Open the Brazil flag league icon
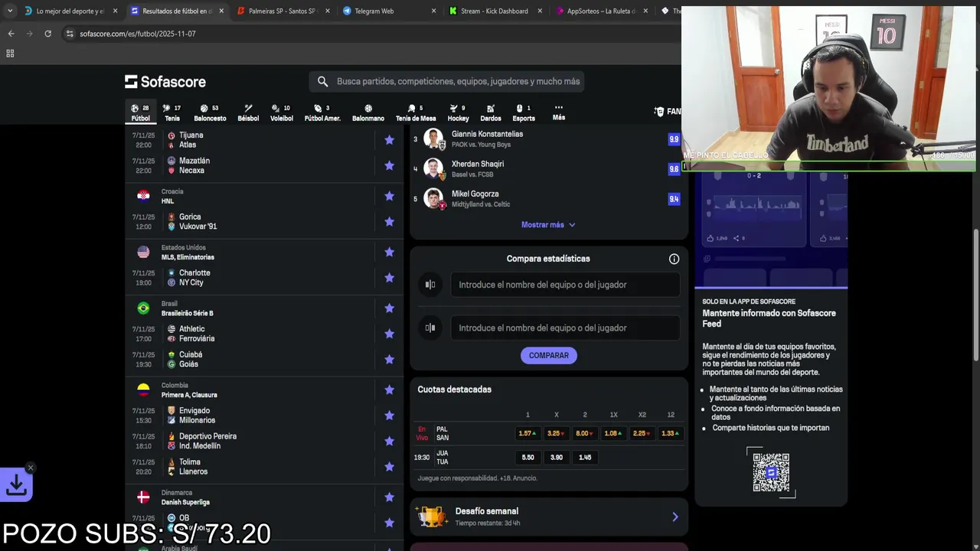This screenshot has height=551, width=980. point(143,308)
